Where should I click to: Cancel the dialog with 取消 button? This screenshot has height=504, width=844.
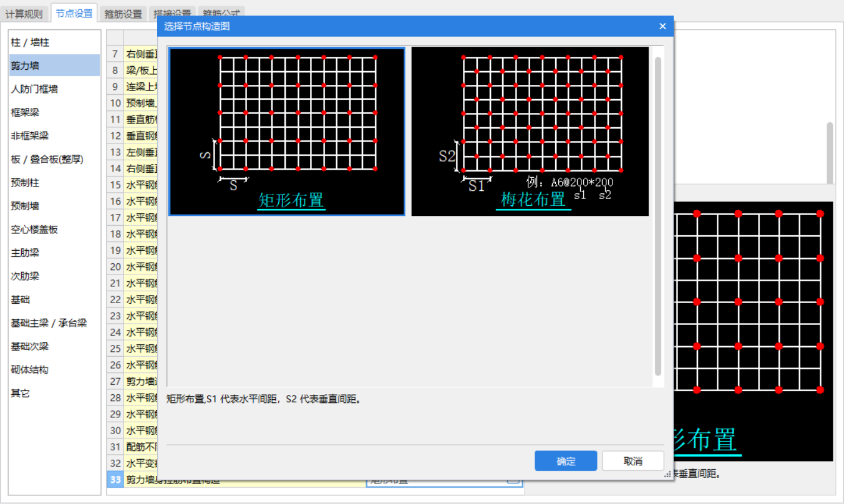pos(633,461)
